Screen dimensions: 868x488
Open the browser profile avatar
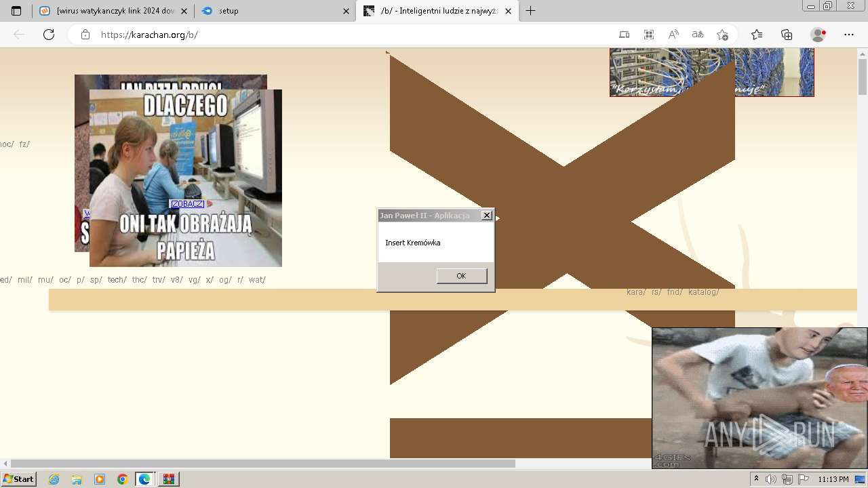tap(818, 35)
